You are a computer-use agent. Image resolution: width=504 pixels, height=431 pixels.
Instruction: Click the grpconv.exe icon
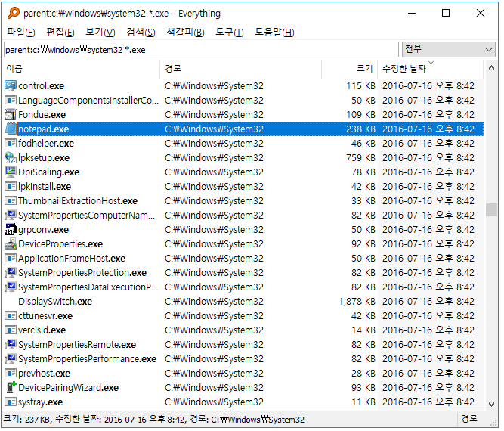coord(11,230)
